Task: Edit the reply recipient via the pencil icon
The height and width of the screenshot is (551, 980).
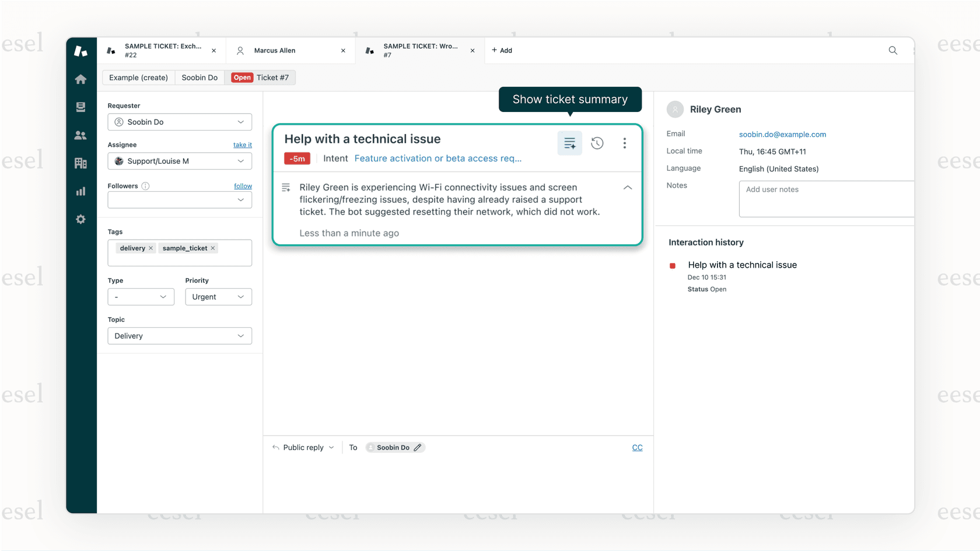Action: click(418, 447)
